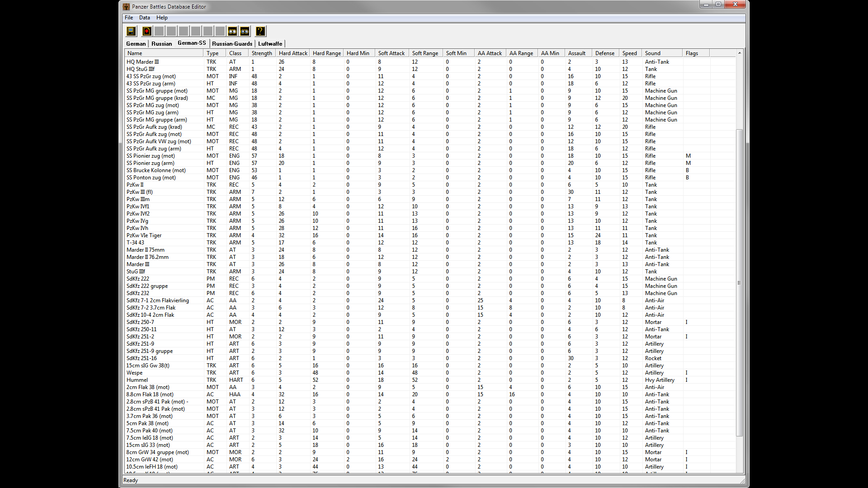
Task: Click the Type column header
Action: click(215, 53)
